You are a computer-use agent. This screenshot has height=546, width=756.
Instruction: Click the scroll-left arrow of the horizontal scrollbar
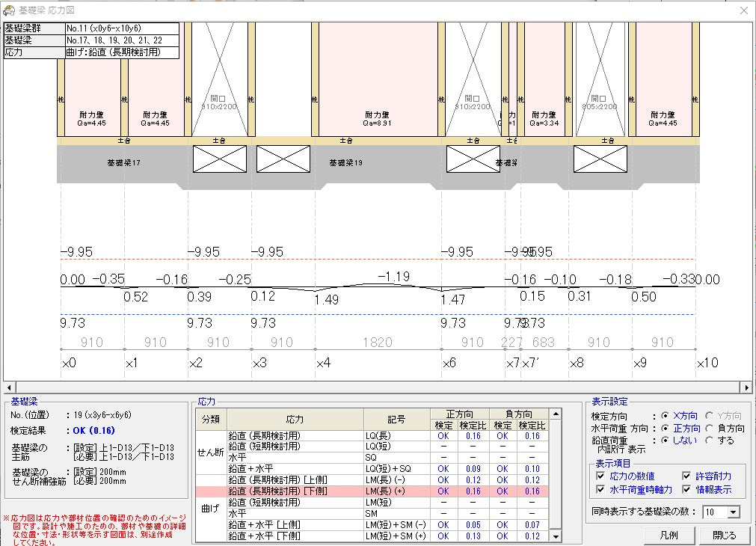pyautogui.click(x=9, y=387)
